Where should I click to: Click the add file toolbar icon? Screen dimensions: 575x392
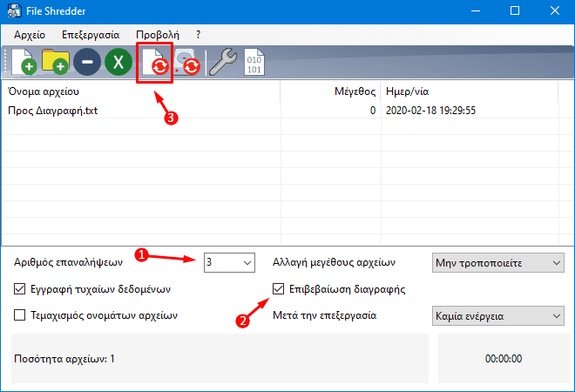point(24,62)
